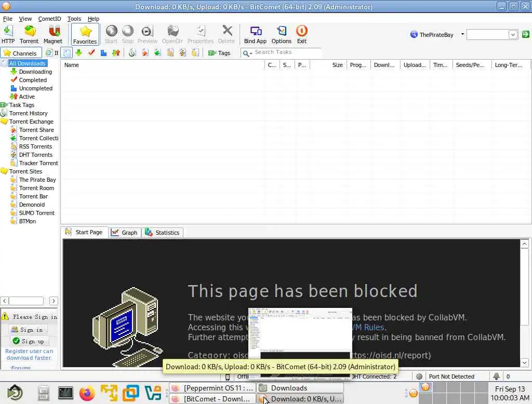The width and height of the screenshot is (532, 404).
Task: Click the tracker torrent icon in second toolbar
Action: 195,53
